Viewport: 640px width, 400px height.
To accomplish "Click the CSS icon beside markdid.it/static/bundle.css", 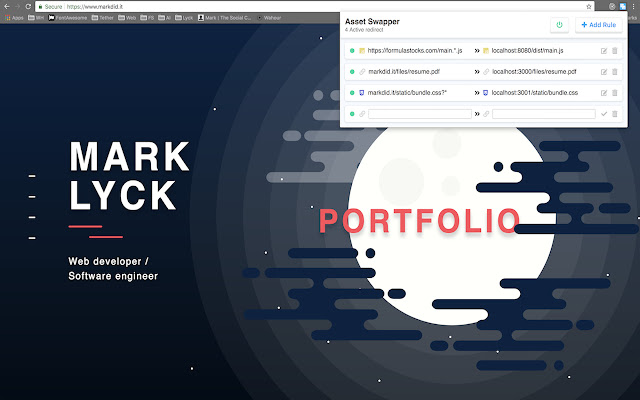I will pos(362,93).
